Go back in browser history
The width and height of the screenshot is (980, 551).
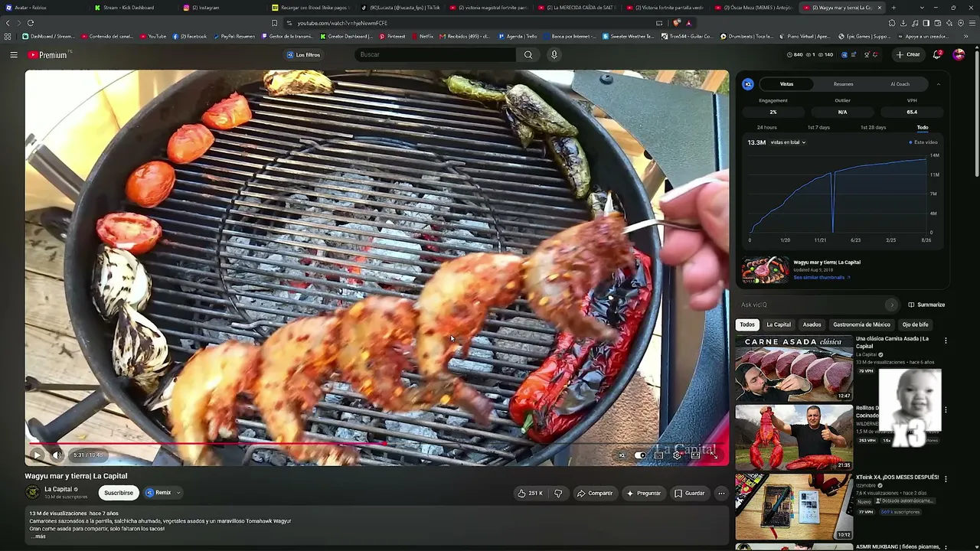[8, 23]
